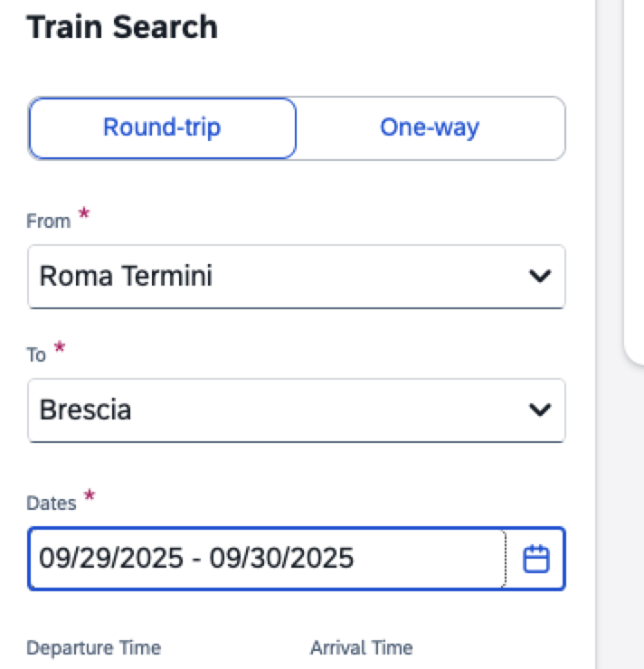Select the Round-trip option
The width and height of the screenshot is (644, 669).
[162, 127]
